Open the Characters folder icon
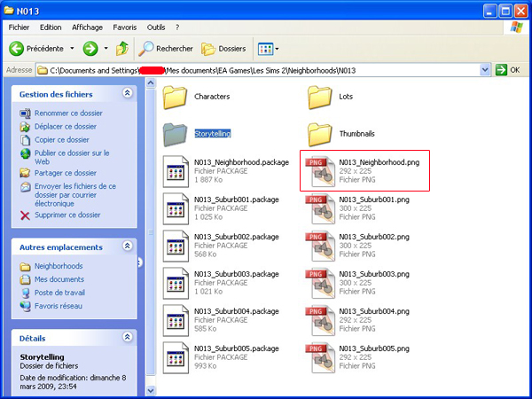The width and height of the screenshot is (532, 399). (175, 97)
